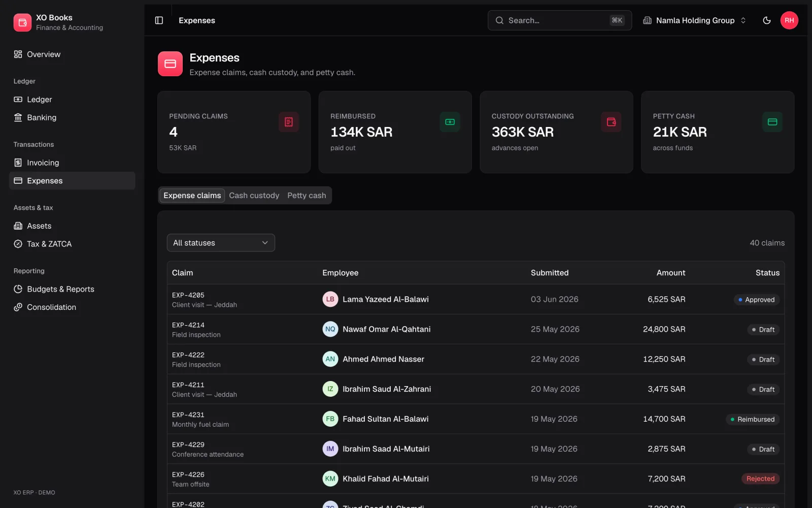812x508 pixels.
Task: Click the IM avatar for Ibrahim Al-Mutairi
Action: [330, 449]
